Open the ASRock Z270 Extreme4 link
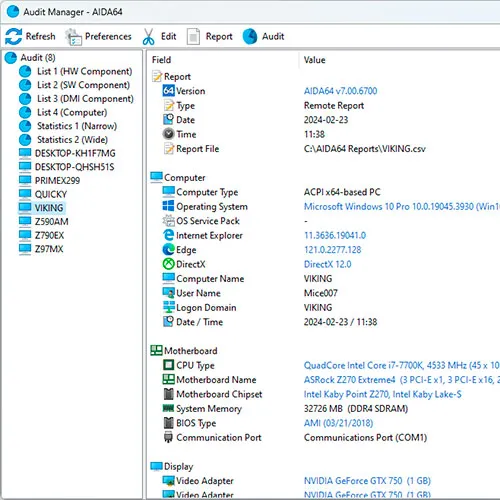Viewport: 500px width, 500px height. 349,380
